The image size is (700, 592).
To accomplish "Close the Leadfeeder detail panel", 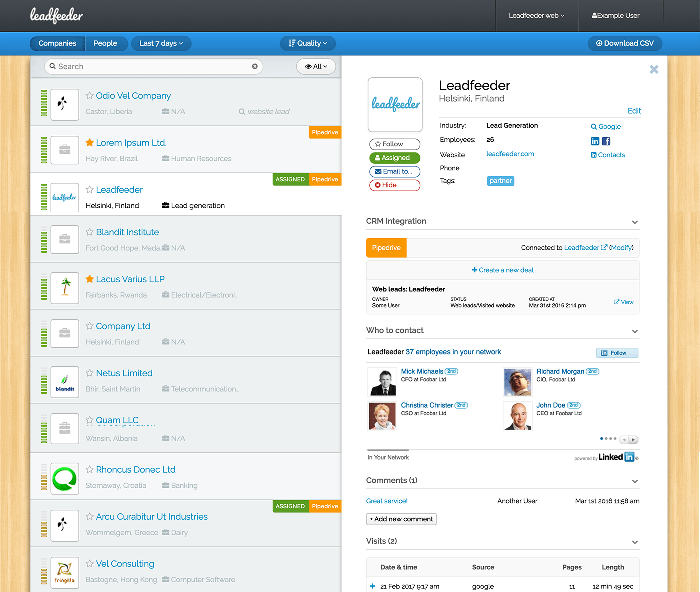I will click(654, 69).
